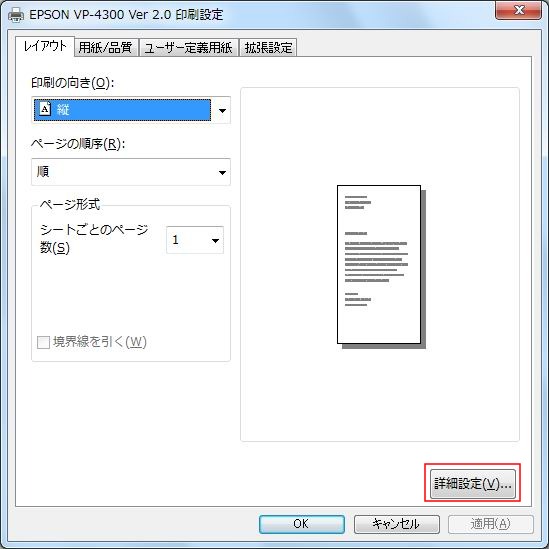Toggle the 境界線を引く checkbox
Image resolution: width=549 pixels, height=549 pixels.
[x=43, y=342]
